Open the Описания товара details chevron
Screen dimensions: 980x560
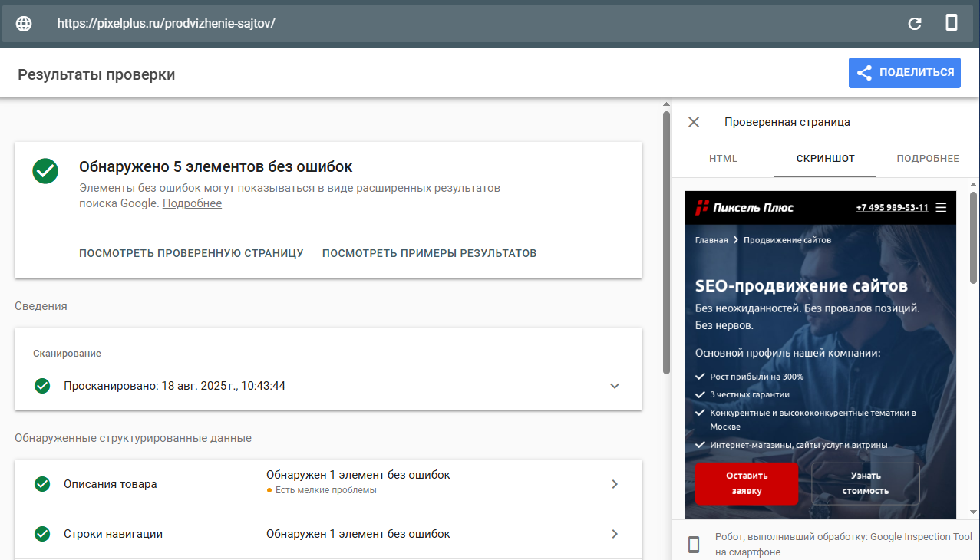(x=614, y=484)
